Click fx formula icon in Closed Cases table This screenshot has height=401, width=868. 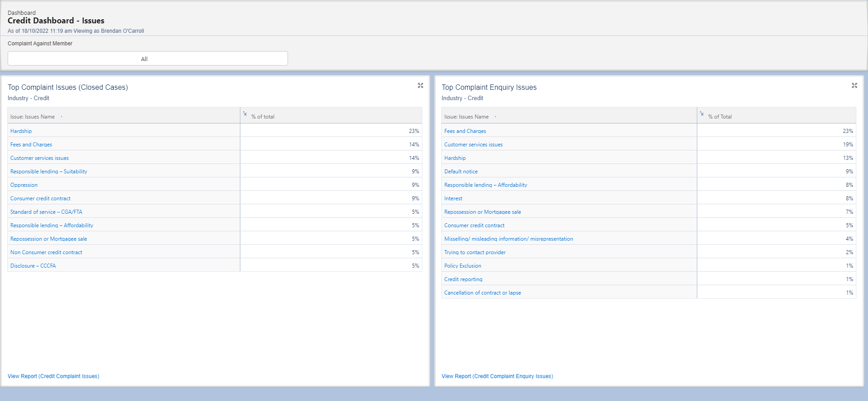245,114
